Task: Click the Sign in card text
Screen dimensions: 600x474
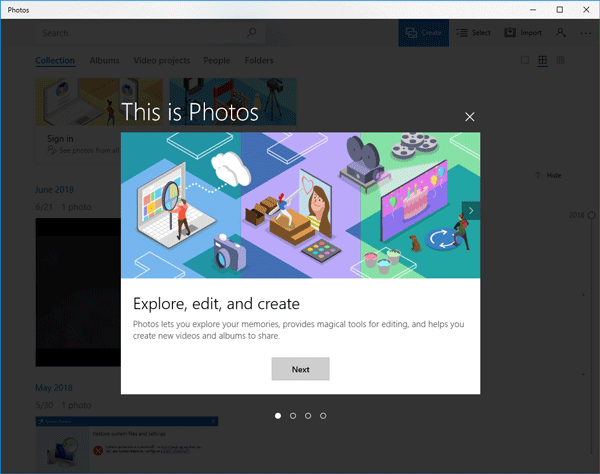Action: pos(60,138)
